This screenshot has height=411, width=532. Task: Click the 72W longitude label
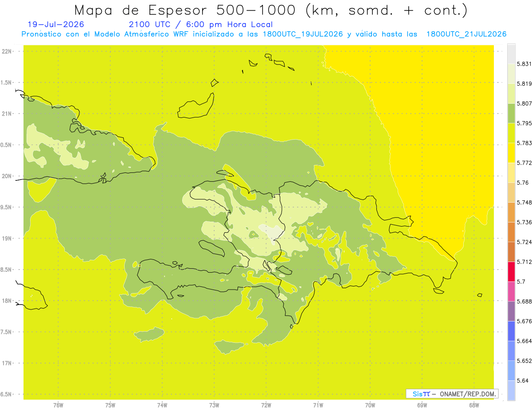point(266,405)
